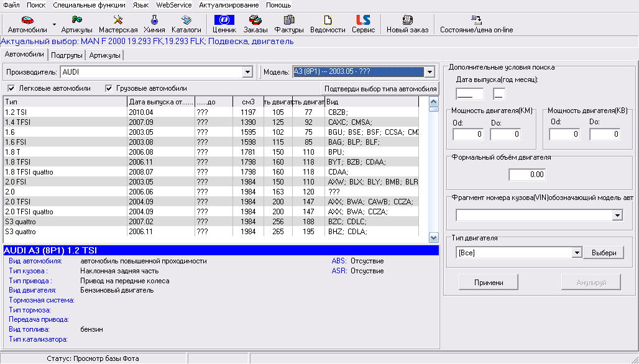The height and width of the screenshot is (364, 639).
Task: Click the Формальный объём двигателя field
Action: coord(527,175)
